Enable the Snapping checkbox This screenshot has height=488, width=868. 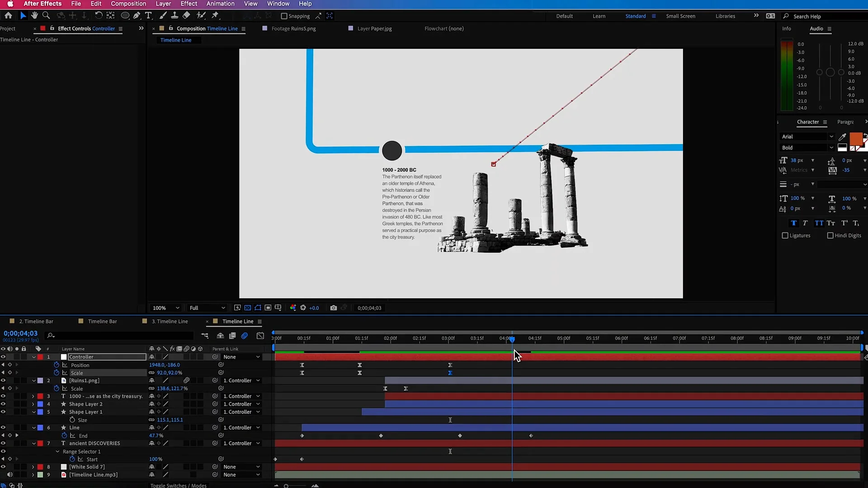[x=284, y=16]
